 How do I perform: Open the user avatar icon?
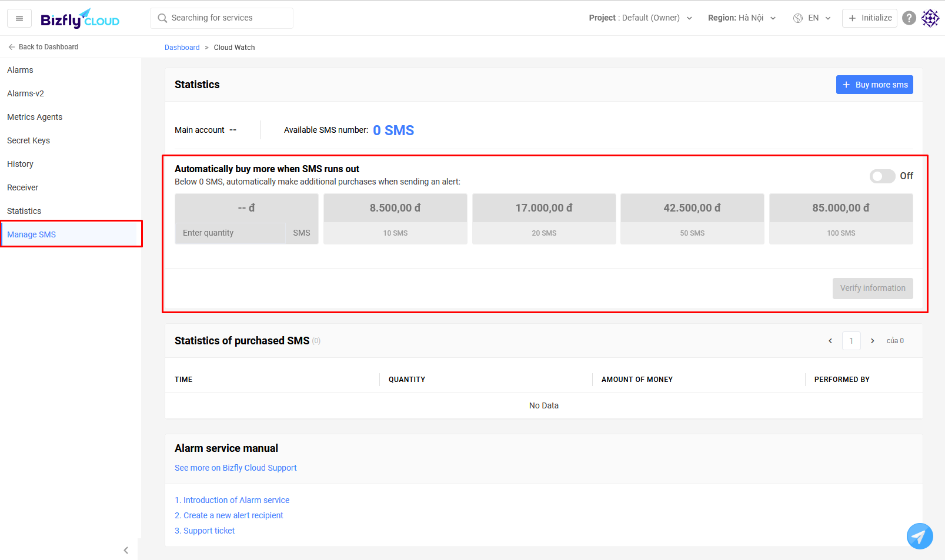(x=930, y=18)
